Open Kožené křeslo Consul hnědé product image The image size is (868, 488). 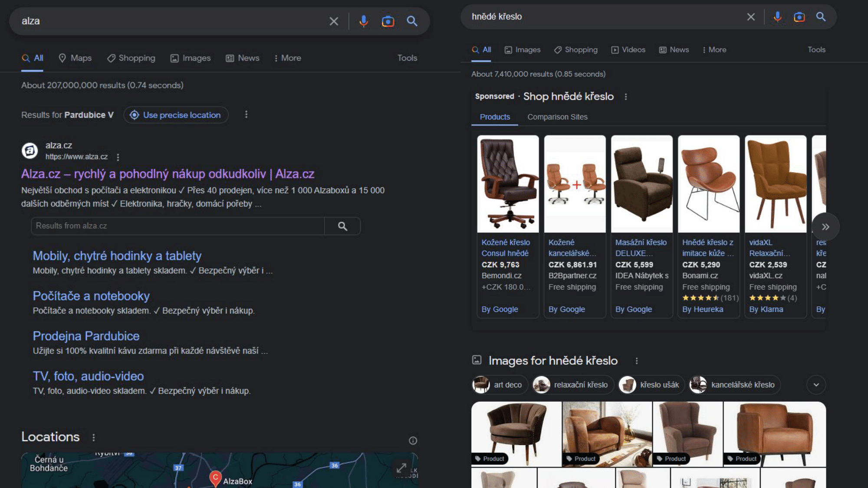pyautogui.click(x=508, y=184)
